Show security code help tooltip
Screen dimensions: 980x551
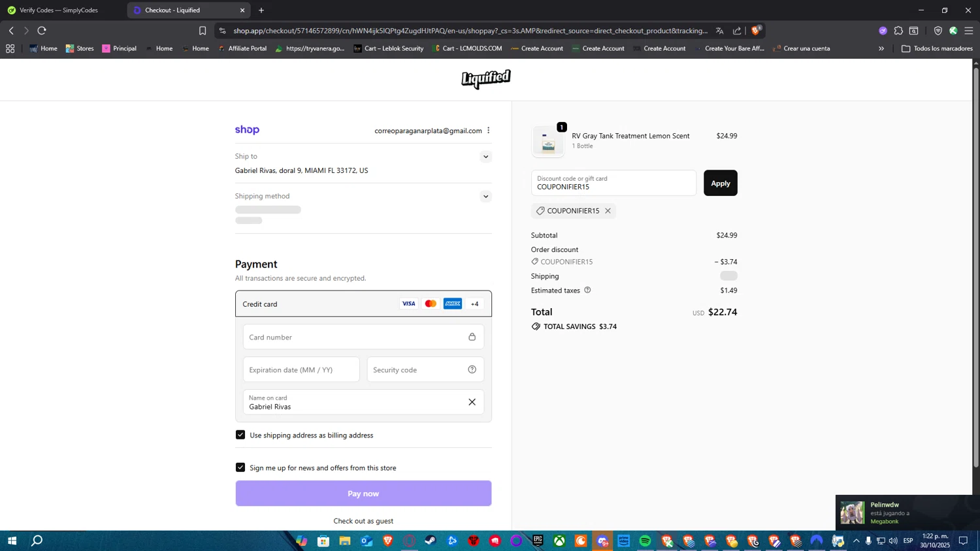click(x=472, y=370)
